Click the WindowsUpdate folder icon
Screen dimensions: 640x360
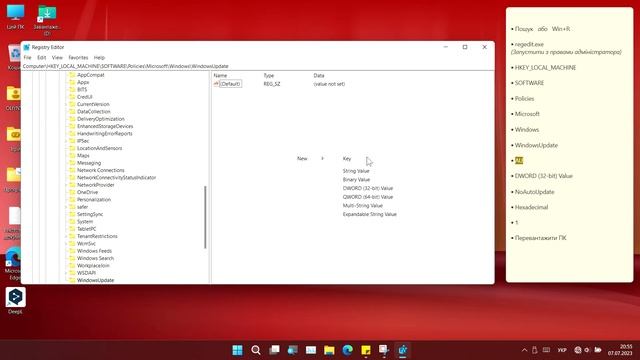[73, 280]
